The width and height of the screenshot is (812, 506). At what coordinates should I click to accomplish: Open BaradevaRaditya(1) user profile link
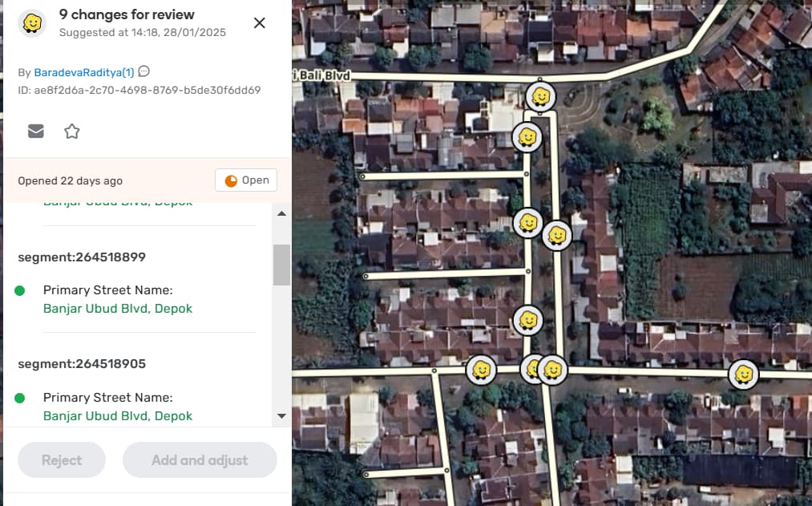click(x=84, y=72)
